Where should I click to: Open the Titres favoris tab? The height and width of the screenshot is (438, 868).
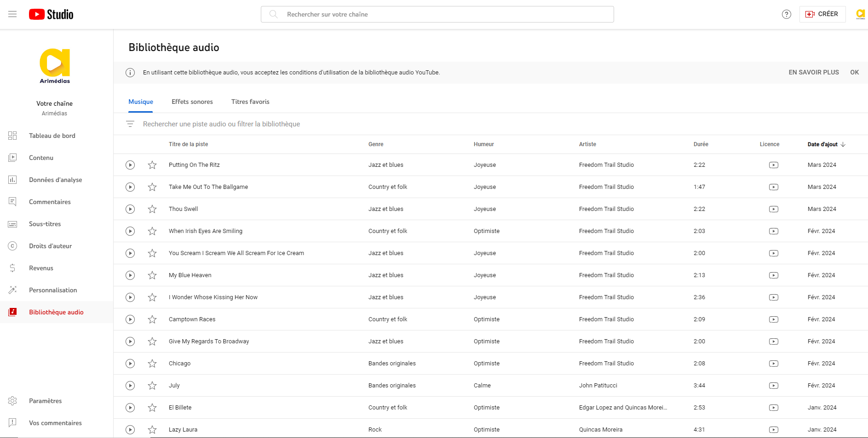point(250,102)
